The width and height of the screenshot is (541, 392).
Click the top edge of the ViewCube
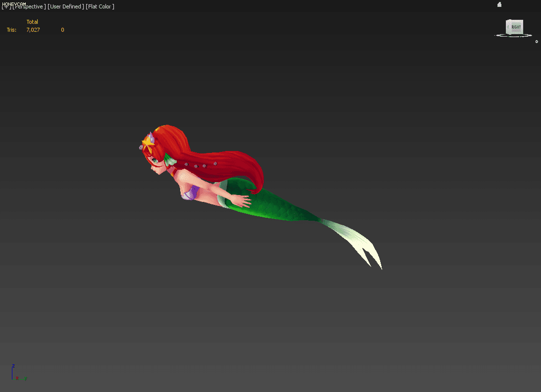tap(513, 20)
